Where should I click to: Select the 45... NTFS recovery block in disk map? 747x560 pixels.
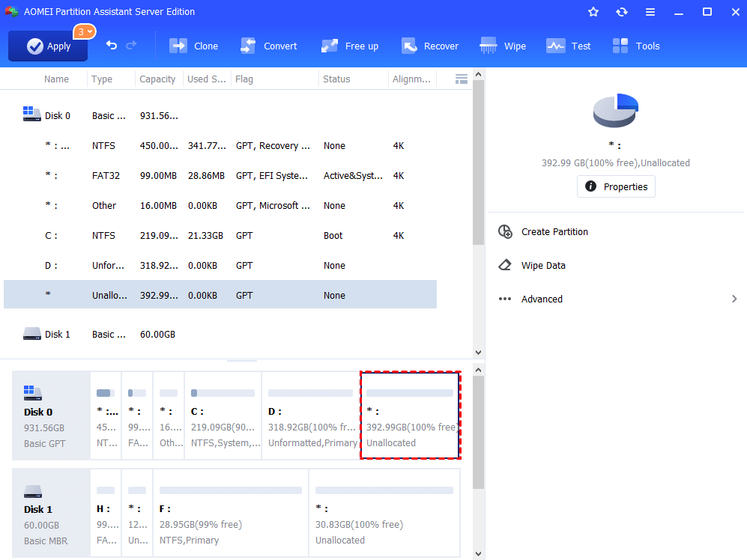106,416
